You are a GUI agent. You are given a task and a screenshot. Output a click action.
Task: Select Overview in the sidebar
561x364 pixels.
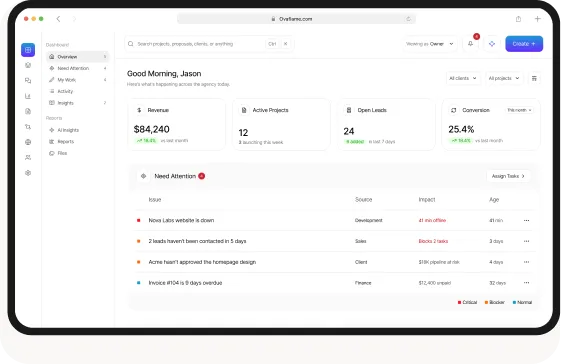click(78, 57)
